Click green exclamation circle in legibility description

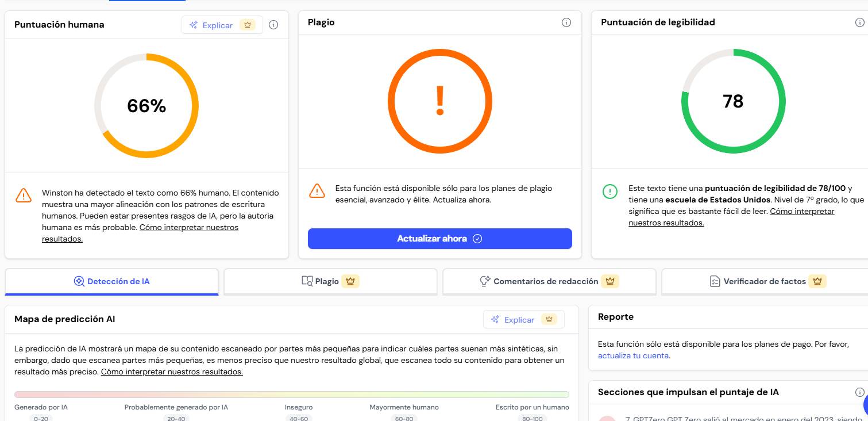pos(610,191)
